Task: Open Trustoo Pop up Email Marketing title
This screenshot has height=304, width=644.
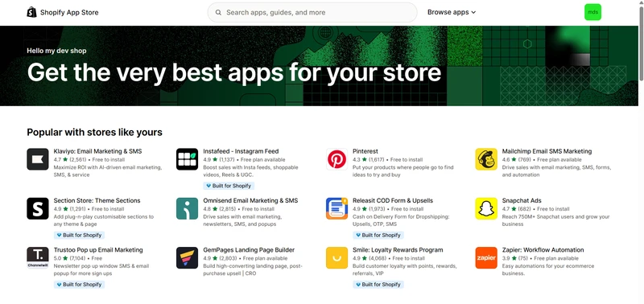Action: point(98,250)
